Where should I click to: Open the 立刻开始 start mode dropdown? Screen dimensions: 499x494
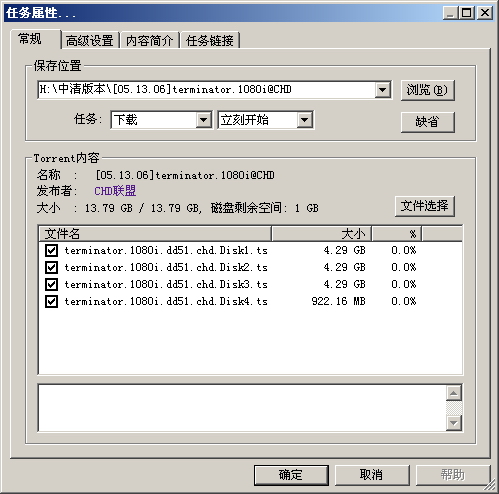pyautogui.click(x=304, y=120)
